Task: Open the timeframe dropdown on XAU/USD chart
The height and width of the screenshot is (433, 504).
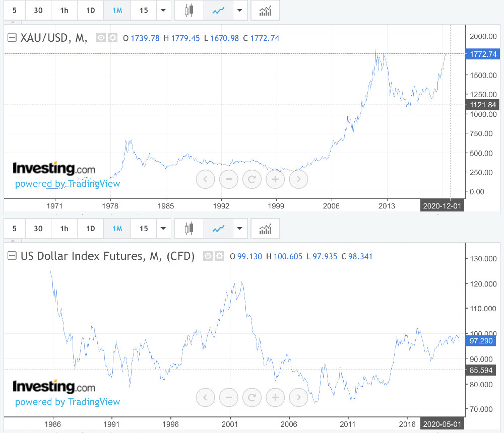Action: click(x=164, y=11)
